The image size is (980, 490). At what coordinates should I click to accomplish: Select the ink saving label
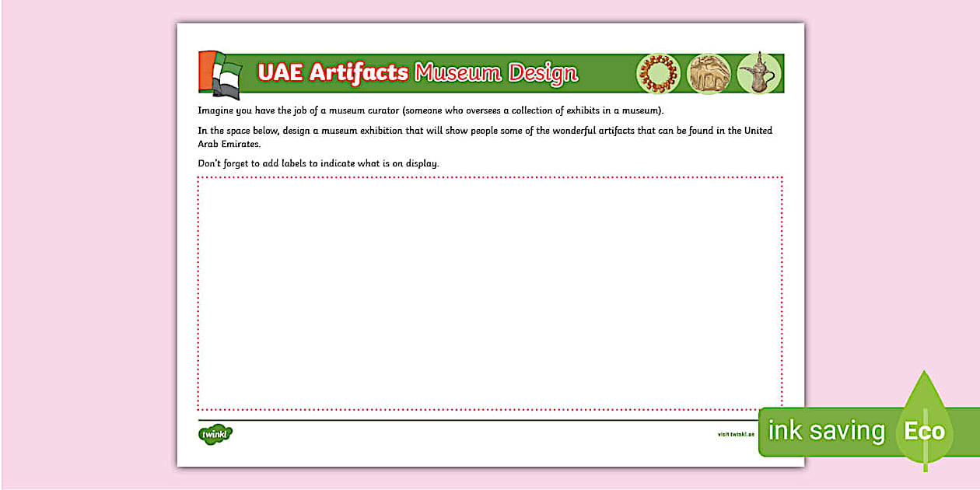pos(825,430)
